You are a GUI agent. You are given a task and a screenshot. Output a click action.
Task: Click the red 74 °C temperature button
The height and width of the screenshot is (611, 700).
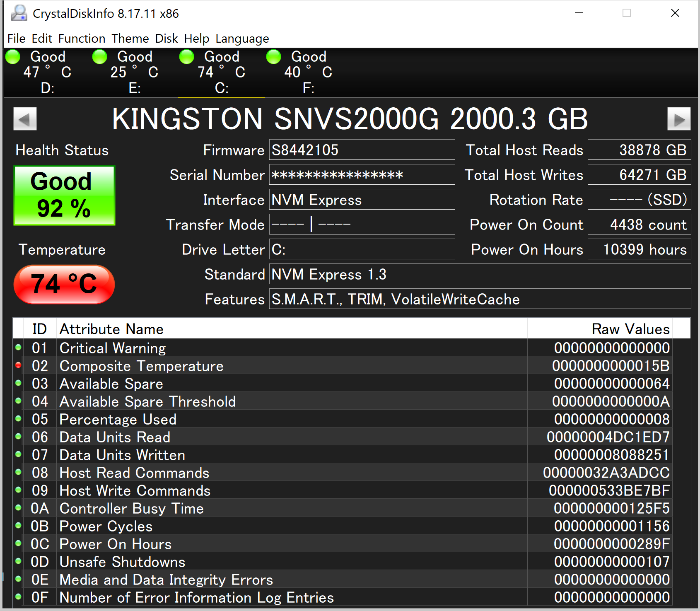pyautogui.click(x=64, y=284)
